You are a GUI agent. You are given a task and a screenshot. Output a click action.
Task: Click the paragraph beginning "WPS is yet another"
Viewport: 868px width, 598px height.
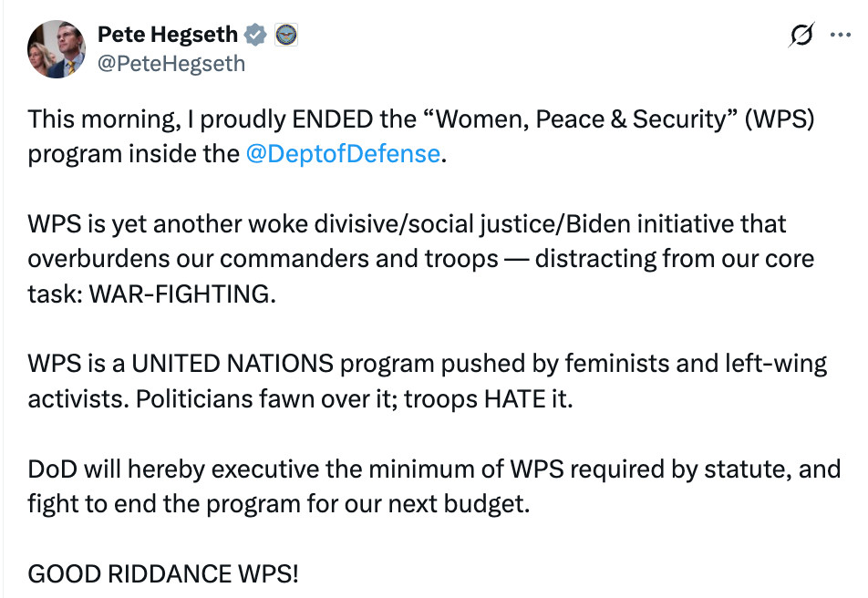(x=420, y=259)
